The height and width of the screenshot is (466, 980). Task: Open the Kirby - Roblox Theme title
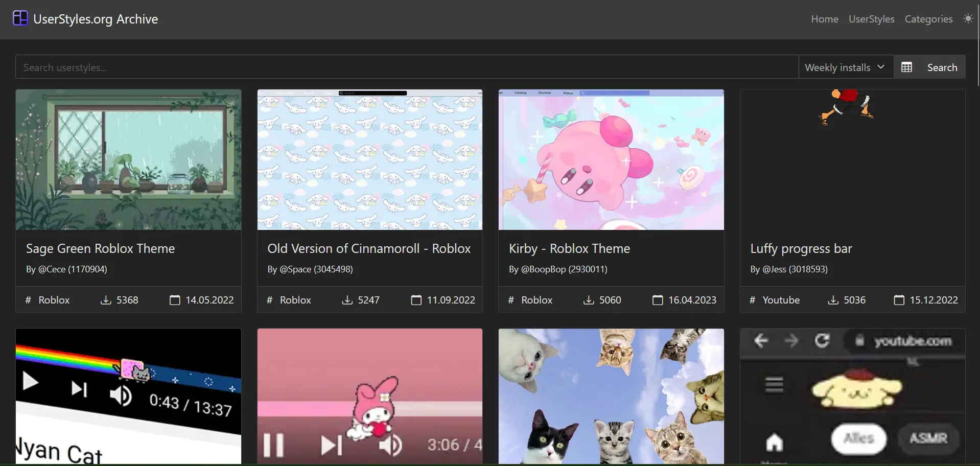click(569, 248)
